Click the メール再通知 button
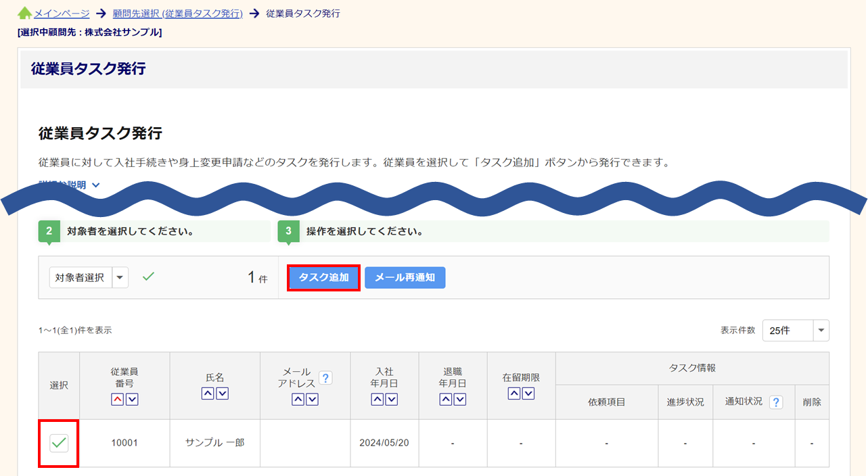 tap(405, 277)
